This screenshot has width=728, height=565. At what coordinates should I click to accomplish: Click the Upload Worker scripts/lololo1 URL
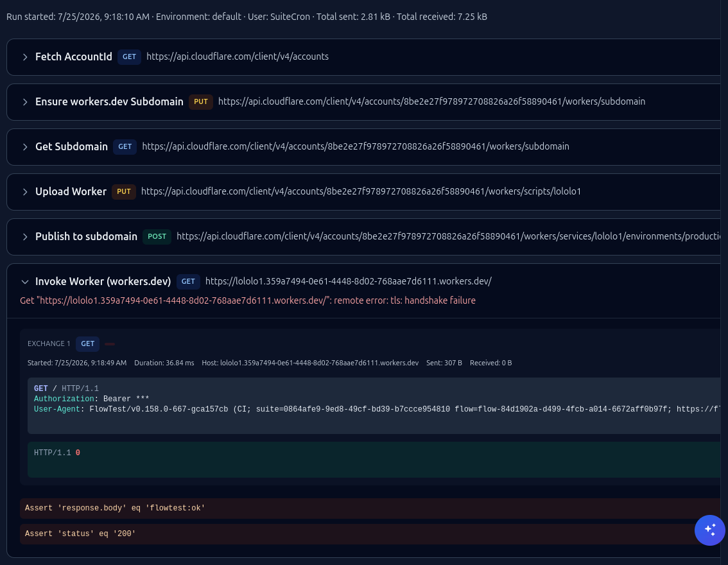(361, 192)
